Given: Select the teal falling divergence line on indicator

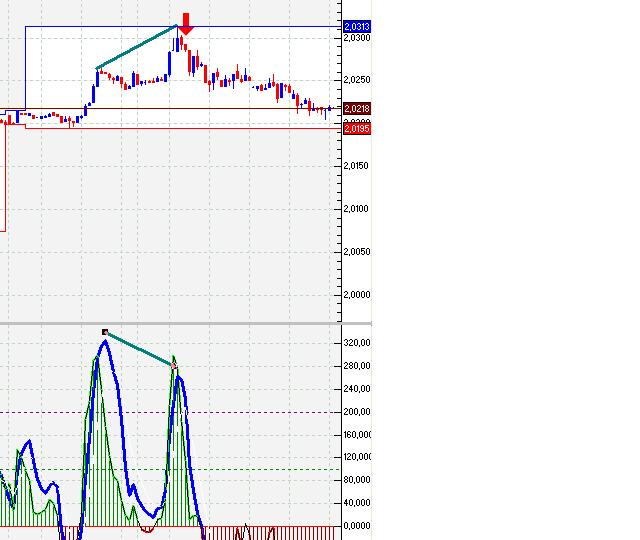Looking at the screenshot, I should 140,349.
